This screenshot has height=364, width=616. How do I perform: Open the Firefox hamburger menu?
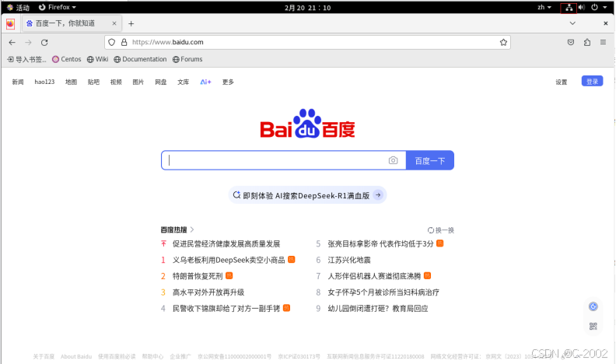click(603, 43)
